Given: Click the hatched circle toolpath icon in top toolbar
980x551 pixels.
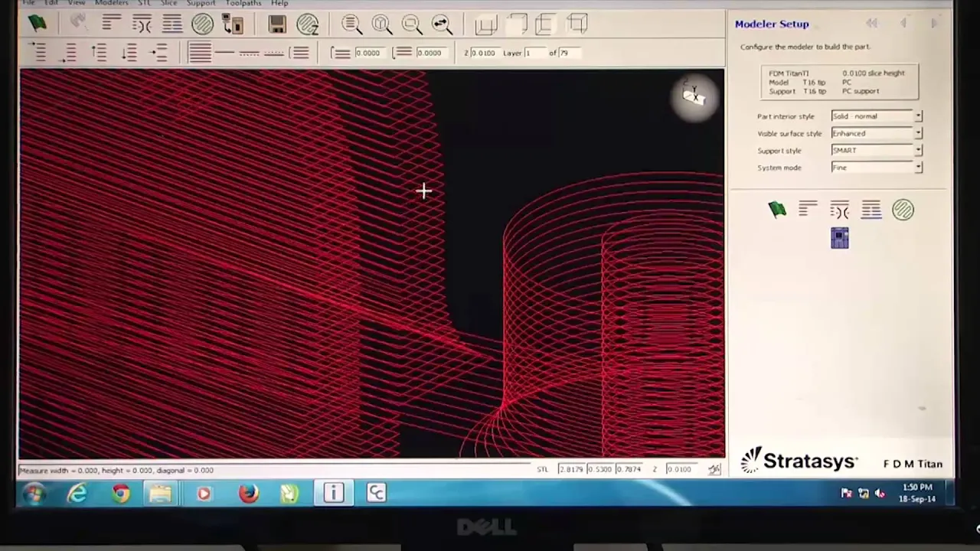Looking at the screenshot, I should point(202,24).
